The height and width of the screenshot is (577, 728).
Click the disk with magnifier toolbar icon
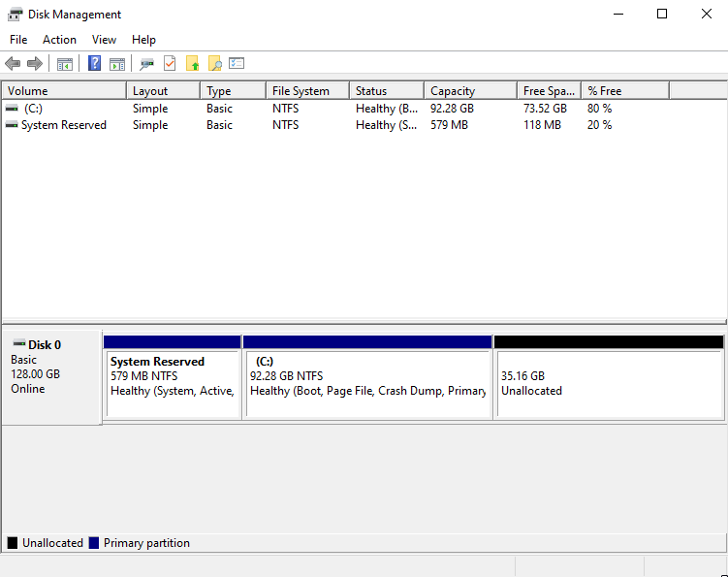pyautogui.click(x=146, y=64)
